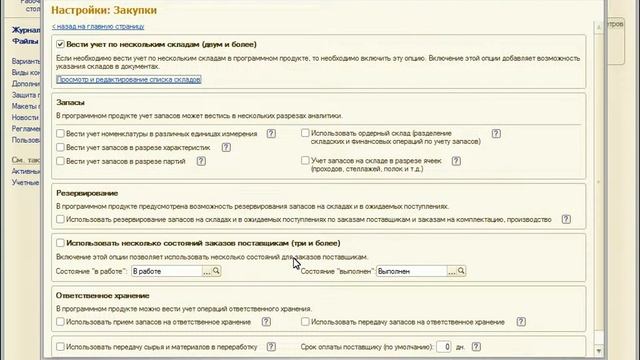Open 'Журнал' item in left sidebar
640x360 pixels.
(x=26, y=30)
